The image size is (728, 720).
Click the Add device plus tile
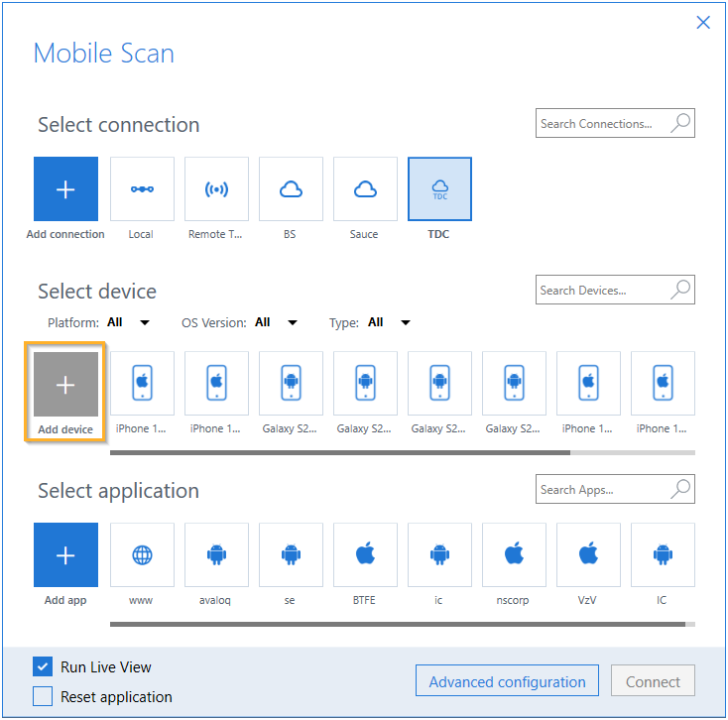(65, 385)
